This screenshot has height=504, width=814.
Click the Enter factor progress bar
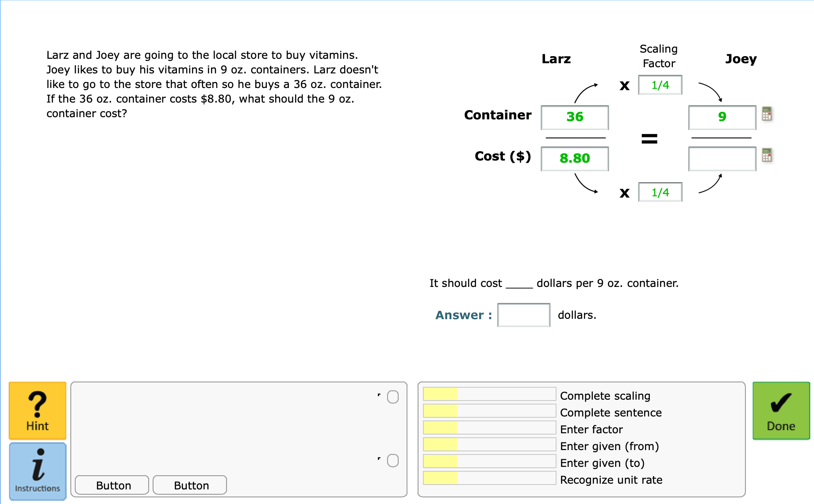point(489,428)
